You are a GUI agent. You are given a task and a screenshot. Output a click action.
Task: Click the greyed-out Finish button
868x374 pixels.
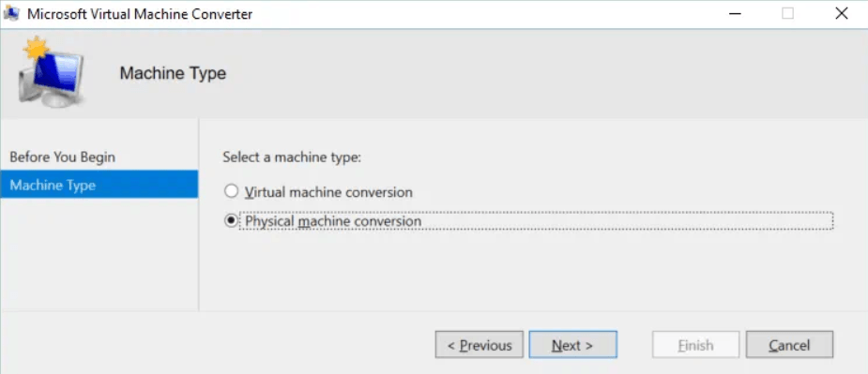(696, 345)
